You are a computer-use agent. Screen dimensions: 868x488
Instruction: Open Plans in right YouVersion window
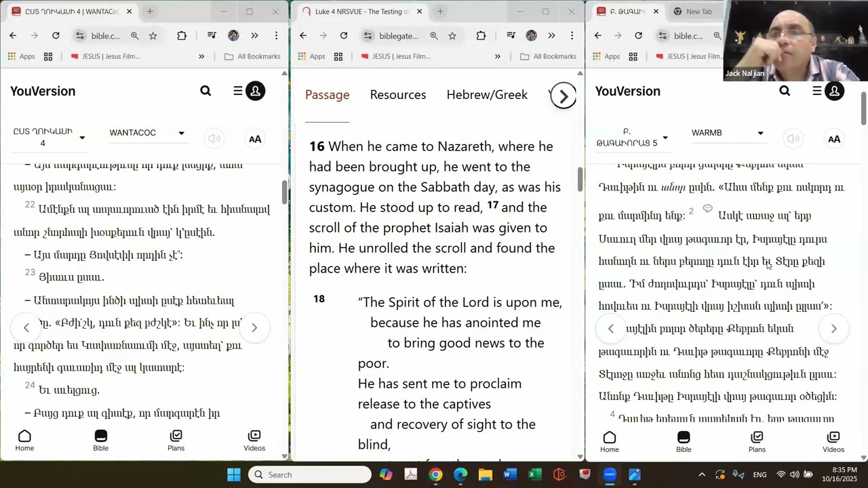pyautogui.click(x=757, y=441)
